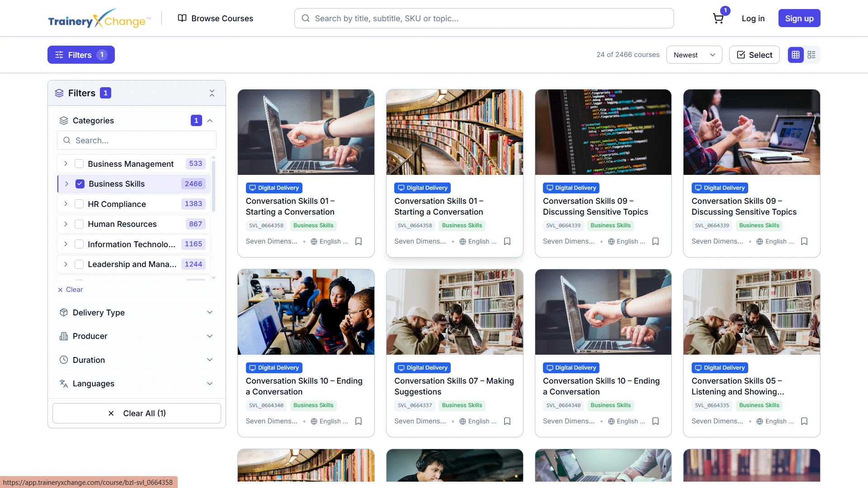Open the shopping cart

tap(718, 19)
